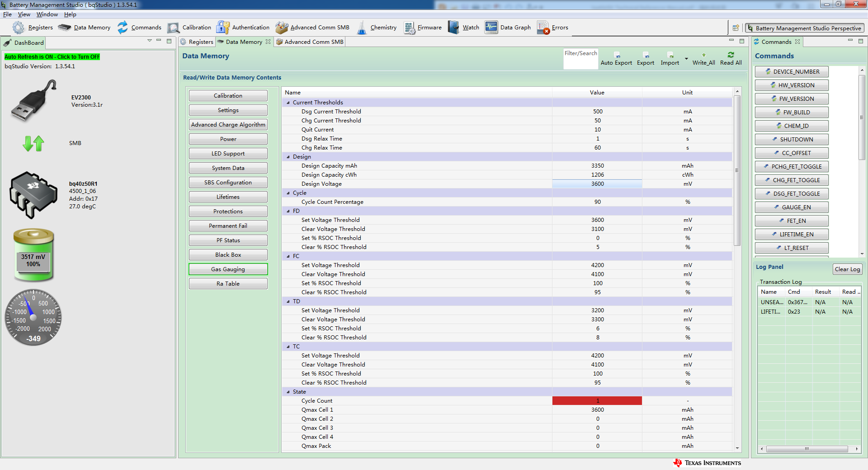868x470 pixels.
Task: Click the Open Perspective icon
Action: click(x=736, y=28)
